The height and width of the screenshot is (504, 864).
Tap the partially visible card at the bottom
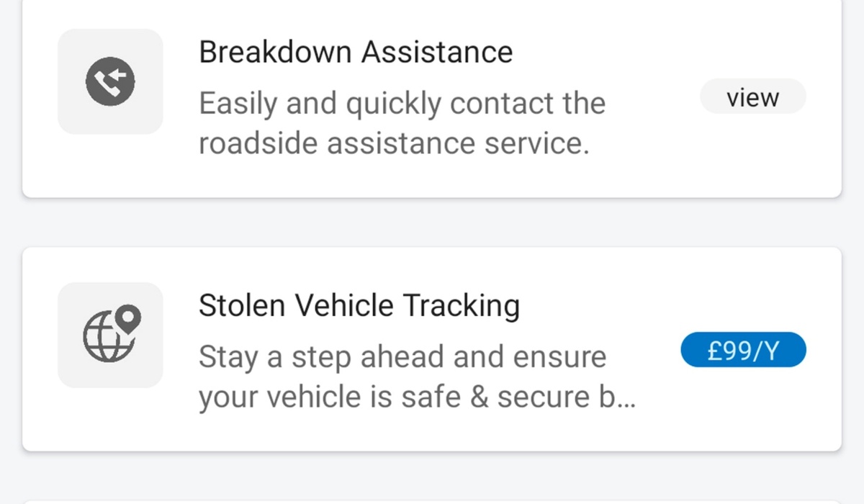pos(432,502)
